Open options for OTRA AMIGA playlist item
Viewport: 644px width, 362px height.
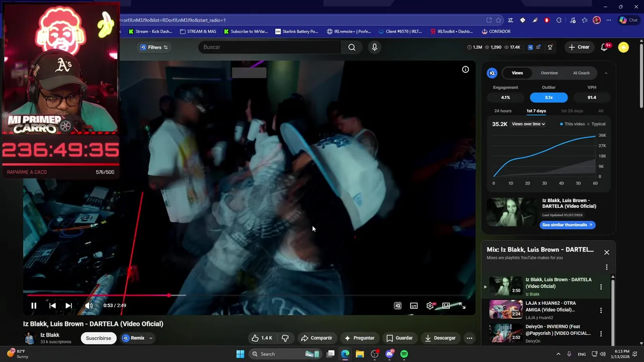(x=601, y=310)
